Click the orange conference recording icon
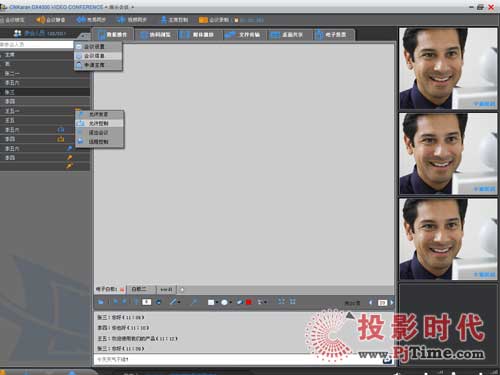This screenshot has width=500, height=375. click(203, 20)
